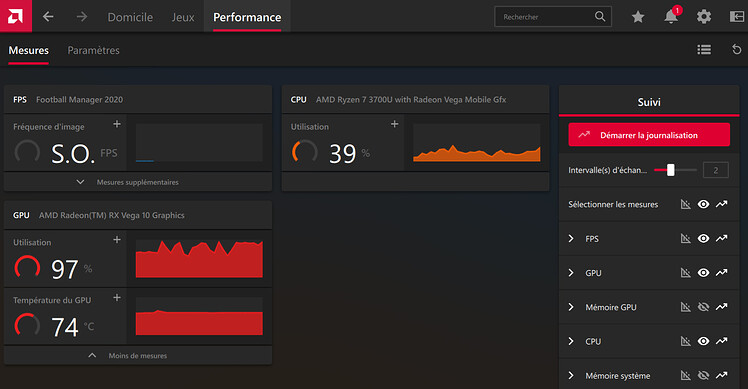748x389 pixels.
Task: Adjust the Intervalle d'échantillonnage slider handle
Action: (x=671, y=170)
